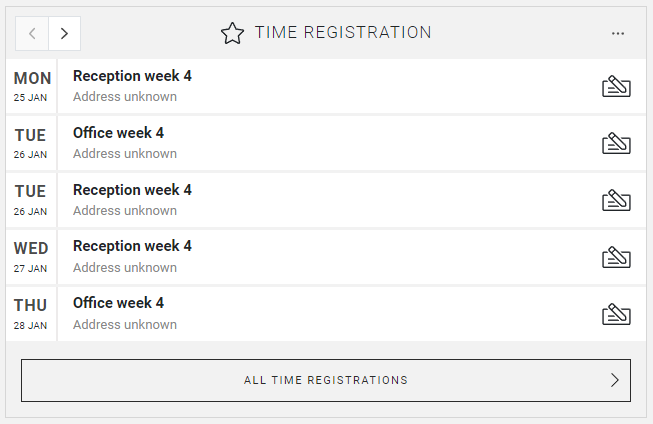Click Address unknown under Monday's Reception entry

coord(125,97)
